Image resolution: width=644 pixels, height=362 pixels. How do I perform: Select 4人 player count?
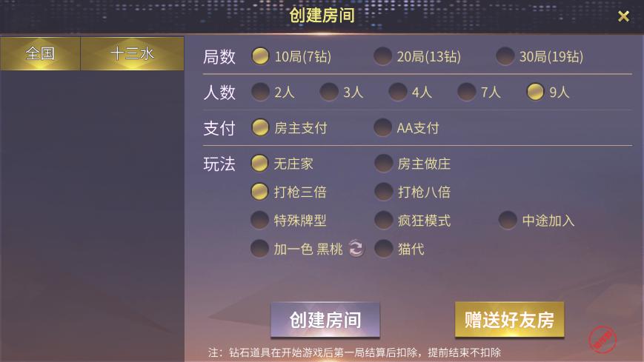coord(398,92)
